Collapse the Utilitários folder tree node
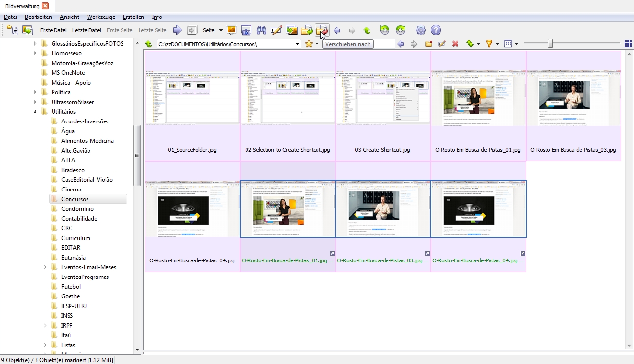The height and width of the screenshot is (364, 634). (x=35, y=112)
